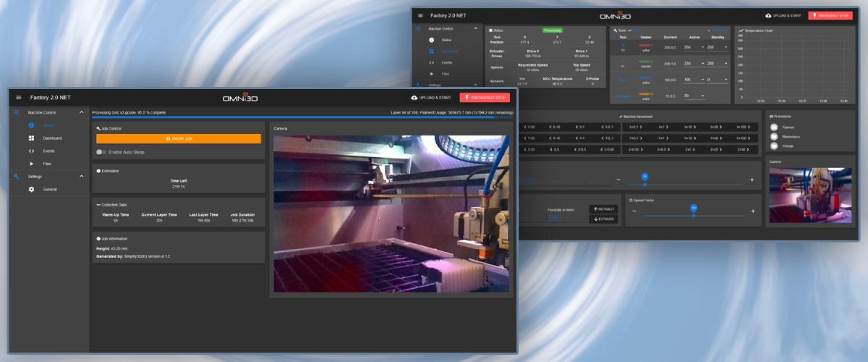Click Status icon in front window sidebar
The image size is (868, 362).
click(31, 125)
